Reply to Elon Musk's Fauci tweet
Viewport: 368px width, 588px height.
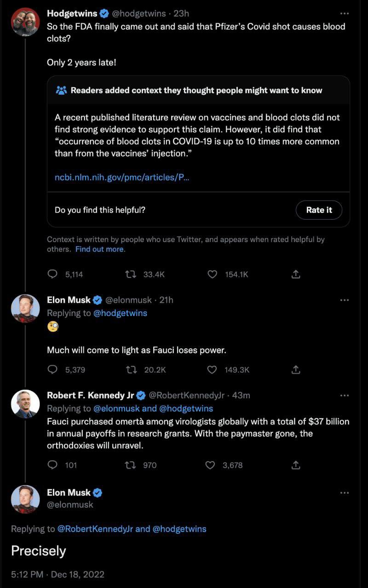(53, 369)
